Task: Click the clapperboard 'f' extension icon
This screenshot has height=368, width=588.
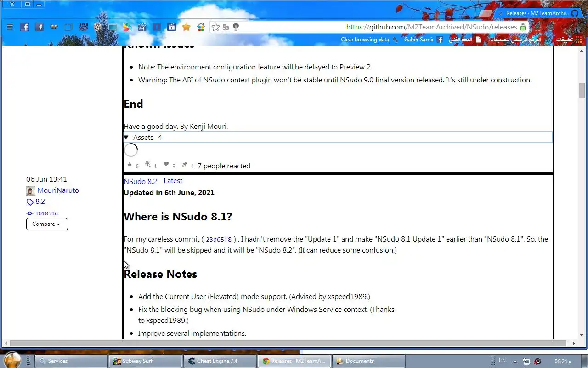Action: click(x=142, y=27)
